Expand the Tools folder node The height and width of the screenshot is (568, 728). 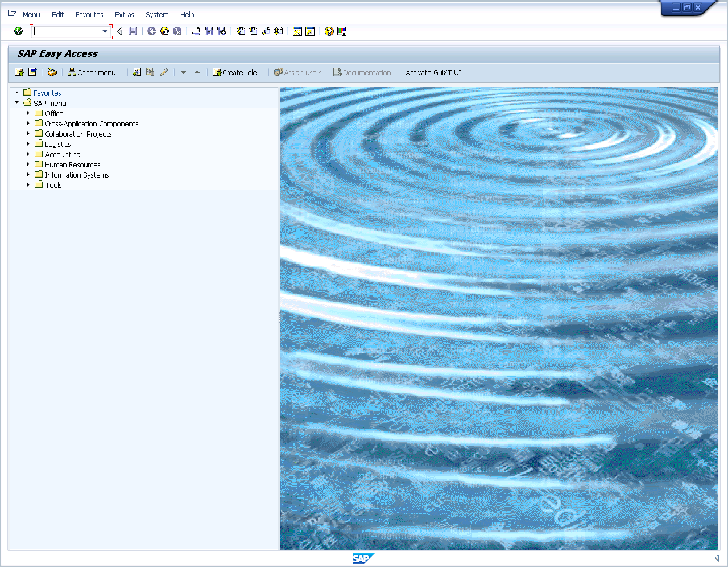point(28,185)
